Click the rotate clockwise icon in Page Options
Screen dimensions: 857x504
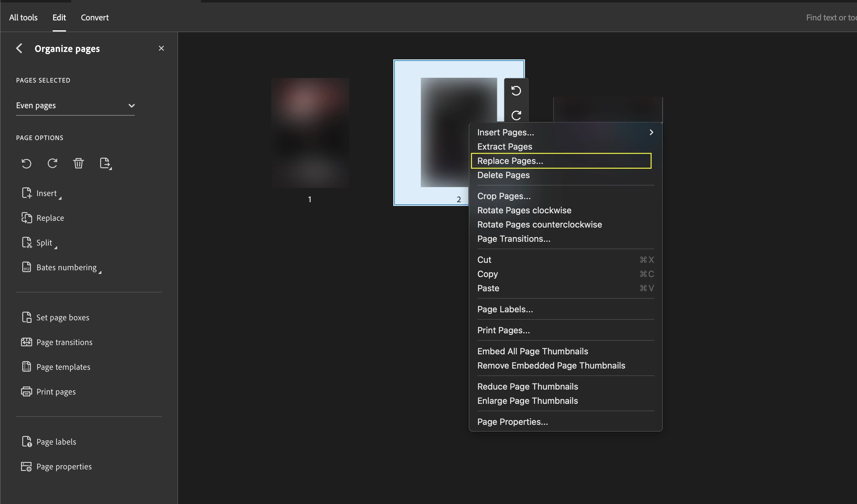click(x=52, y=164)
